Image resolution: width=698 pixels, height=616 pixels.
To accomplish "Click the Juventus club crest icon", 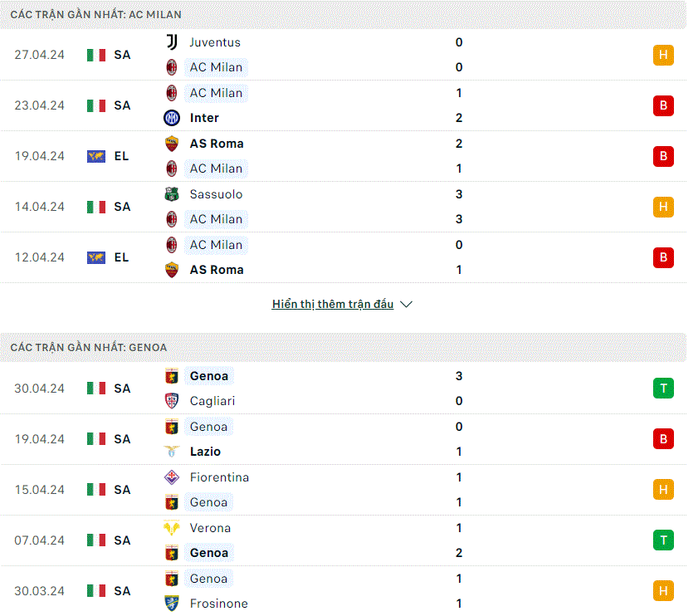I will click(x=172, y=42).
